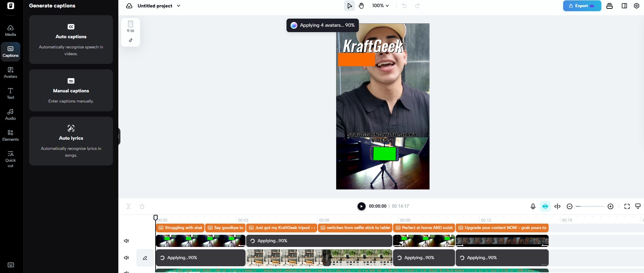Image resolution: width=644 pixels, height=273 pixels.
Task: Mute the upper video track
Action: click(127, 241)
